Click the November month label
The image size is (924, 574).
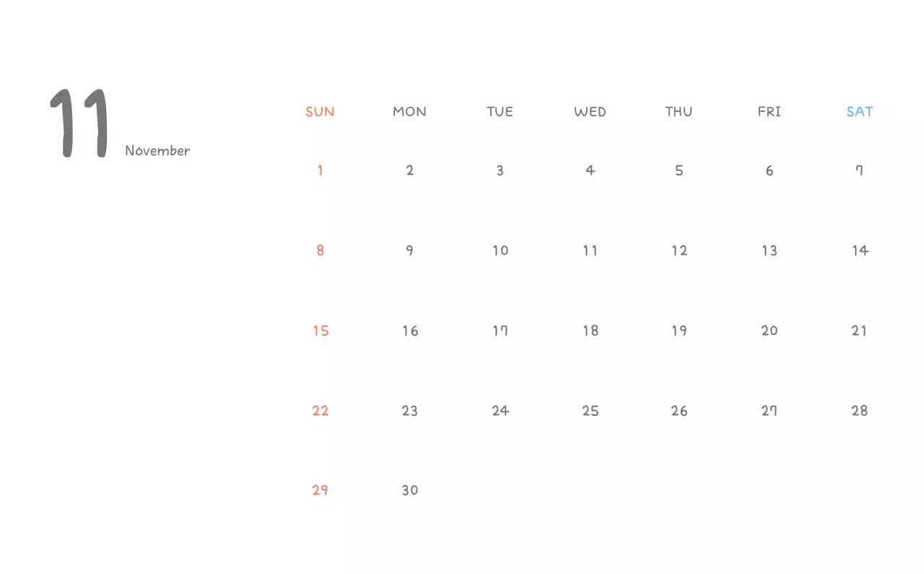157,151
